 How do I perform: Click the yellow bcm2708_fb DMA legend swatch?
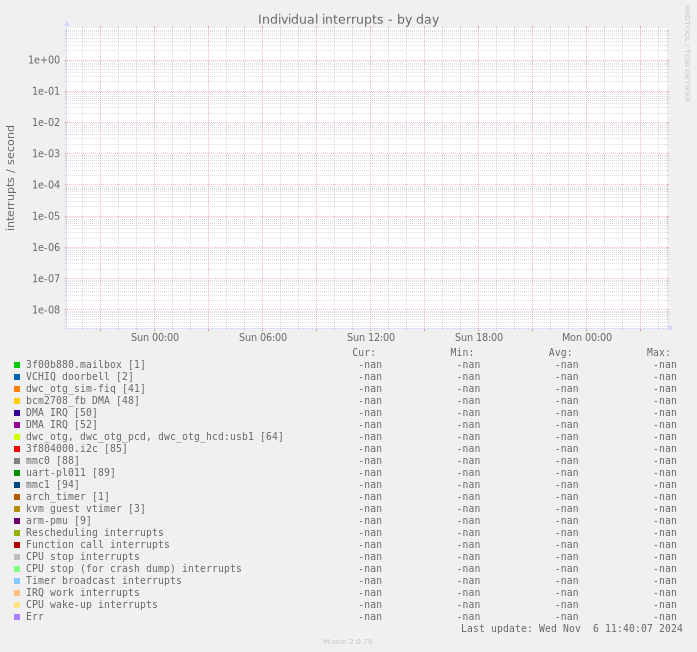pyautogui.click(x=17, y=401)
